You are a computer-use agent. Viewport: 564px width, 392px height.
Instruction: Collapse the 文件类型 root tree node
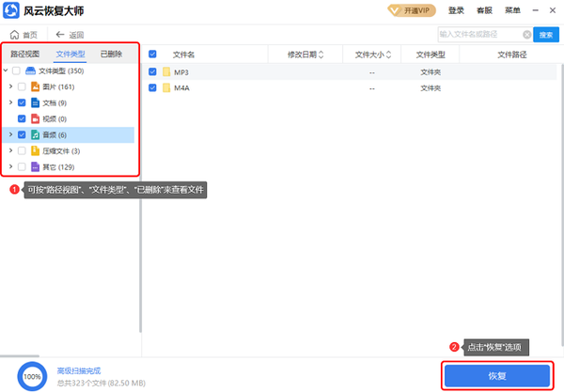click(x=7, y=71)
